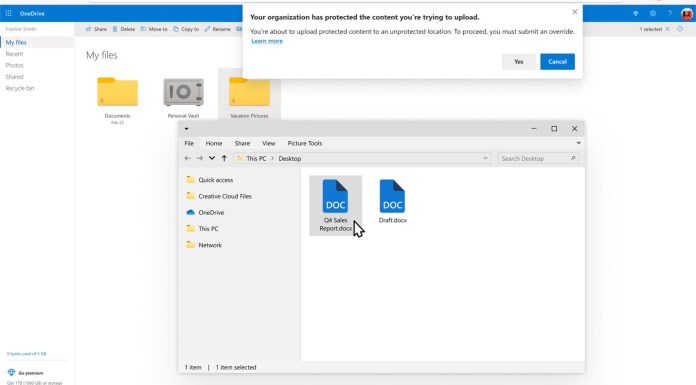Click the Search Desktop field
This screenshot has width=696, height=385.
[x=538, y=159]
